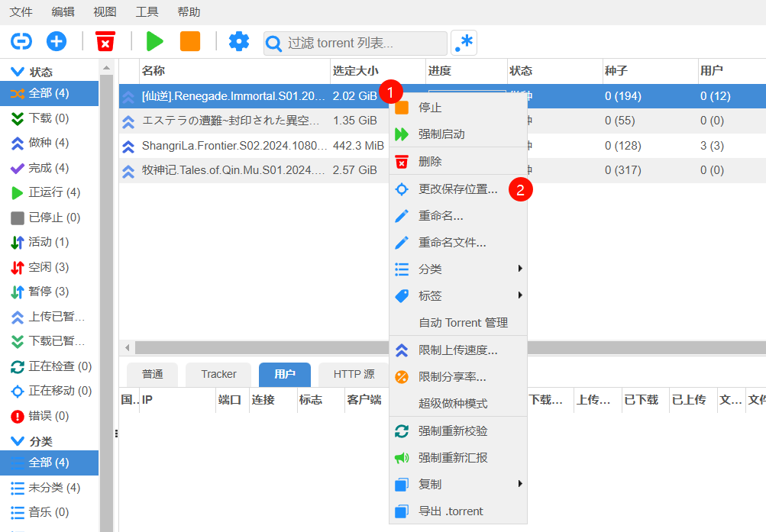Click the blue plus add torrent icon
This screenshot has width=766, height=532.
click(56, 42)
